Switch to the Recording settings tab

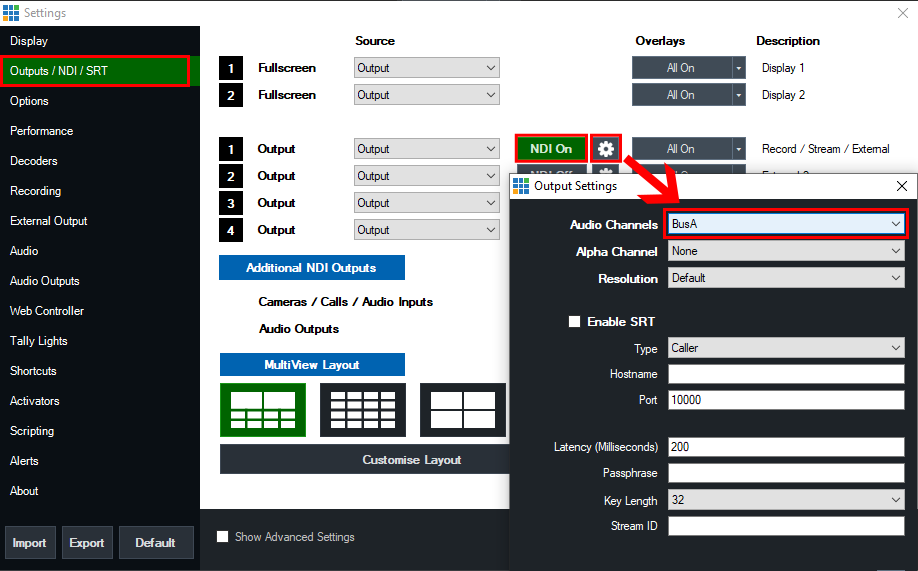click(36, 191)
